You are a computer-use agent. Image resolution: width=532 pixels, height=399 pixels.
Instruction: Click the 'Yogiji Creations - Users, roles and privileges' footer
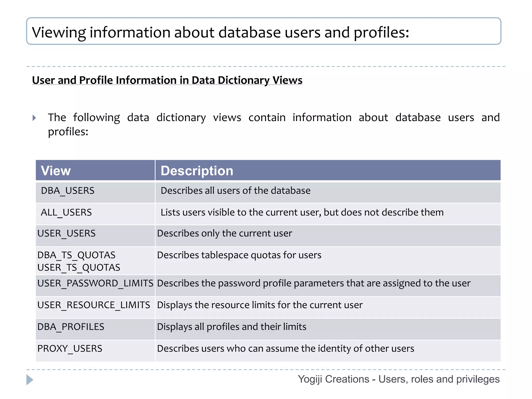click(x=399, y=379)
